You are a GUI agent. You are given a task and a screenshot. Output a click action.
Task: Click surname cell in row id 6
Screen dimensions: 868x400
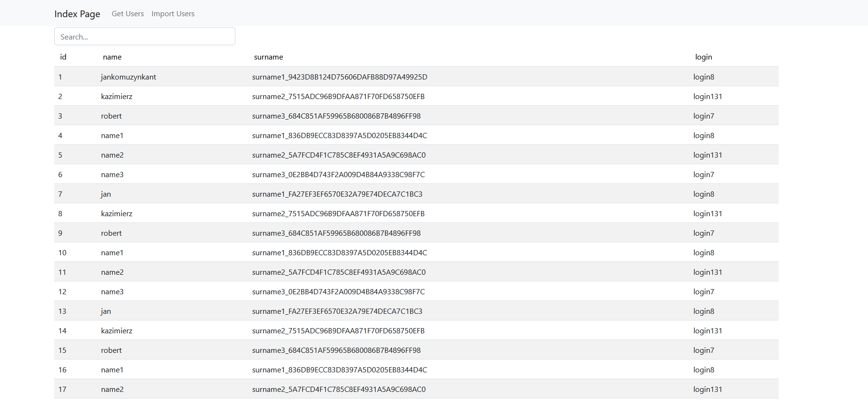click(339, 175)
